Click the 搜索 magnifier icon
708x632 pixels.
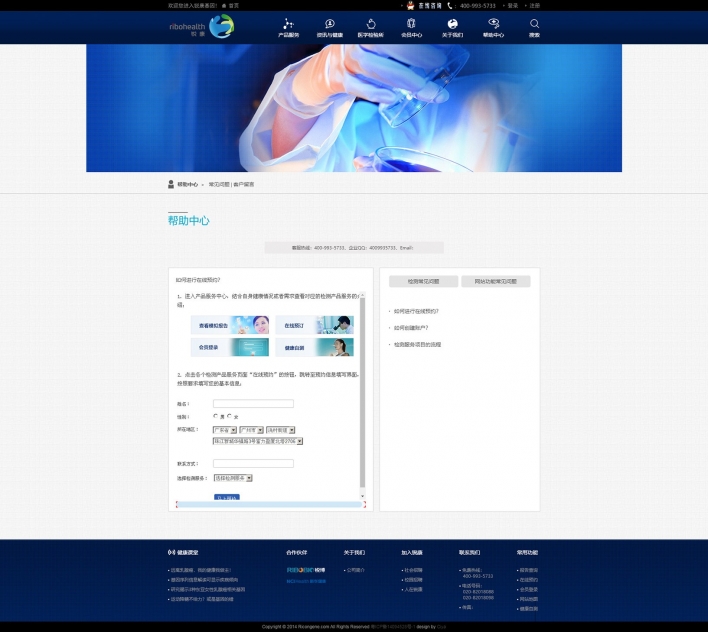534,25
